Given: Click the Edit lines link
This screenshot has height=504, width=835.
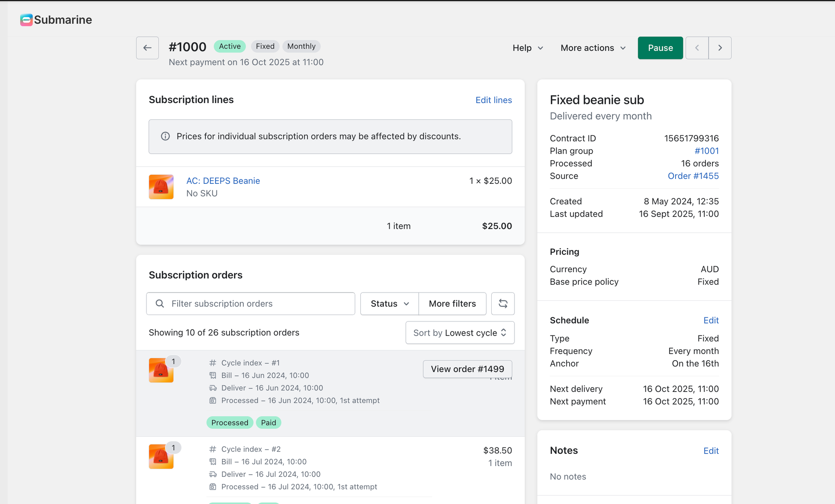Looking at the screenshot, I should pyautogui.click(x=493, y=100).
